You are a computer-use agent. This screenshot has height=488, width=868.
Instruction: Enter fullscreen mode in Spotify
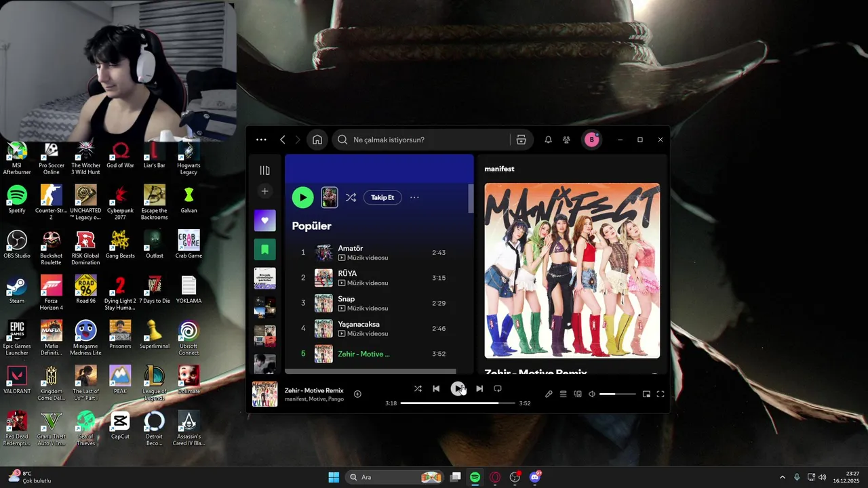[660, 394]
